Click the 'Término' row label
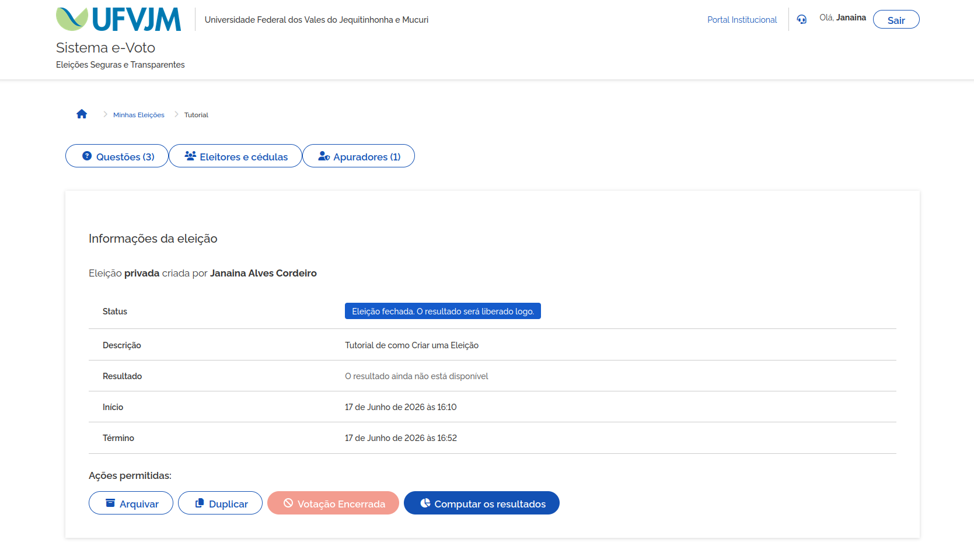The width and height of the screenshot is (974, 560). 118,438
